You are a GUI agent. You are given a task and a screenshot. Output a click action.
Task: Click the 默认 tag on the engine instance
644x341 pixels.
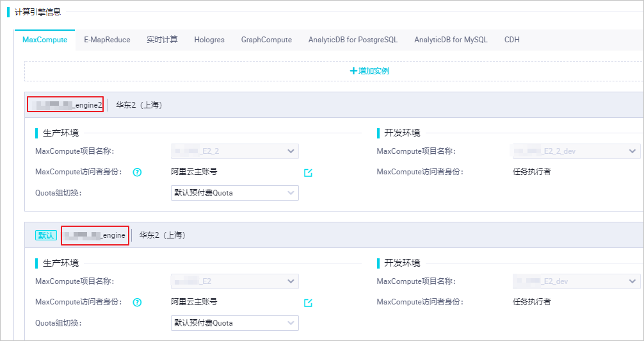tap(46, 235)
